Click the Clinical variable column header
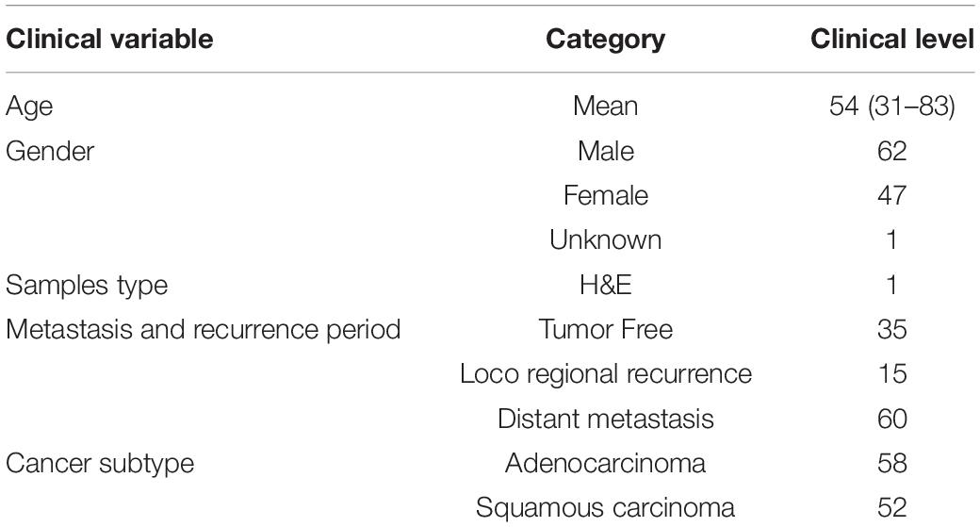The width and height of the screenshot is (980, 527). [x=109, y=40]
